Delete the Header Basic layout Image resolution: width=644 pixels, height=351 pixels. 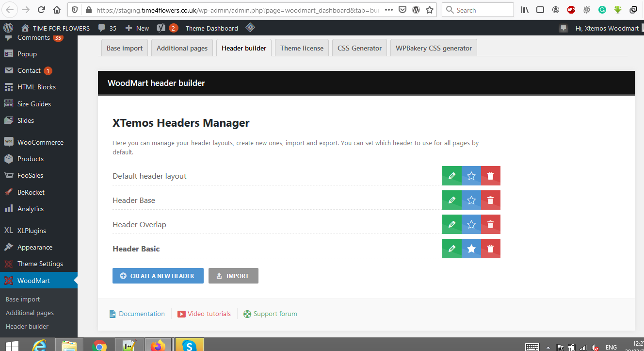[x=491, y=249]
